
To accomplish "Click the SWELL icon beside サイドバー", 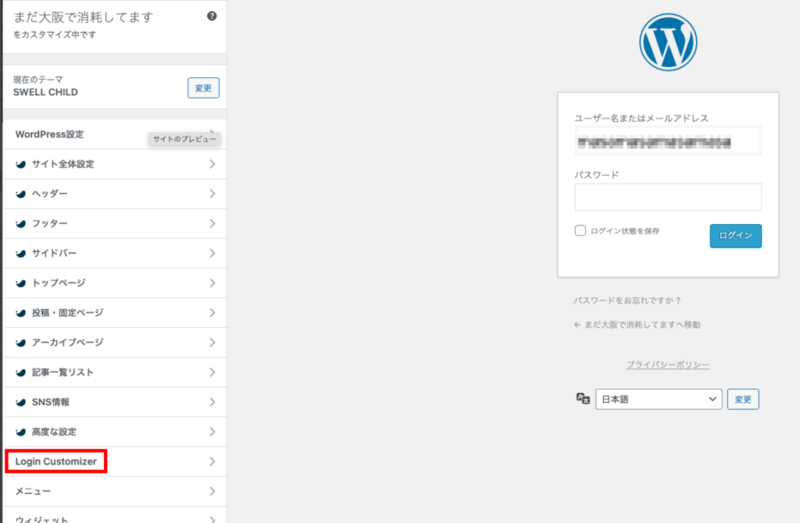I will 20,253.
